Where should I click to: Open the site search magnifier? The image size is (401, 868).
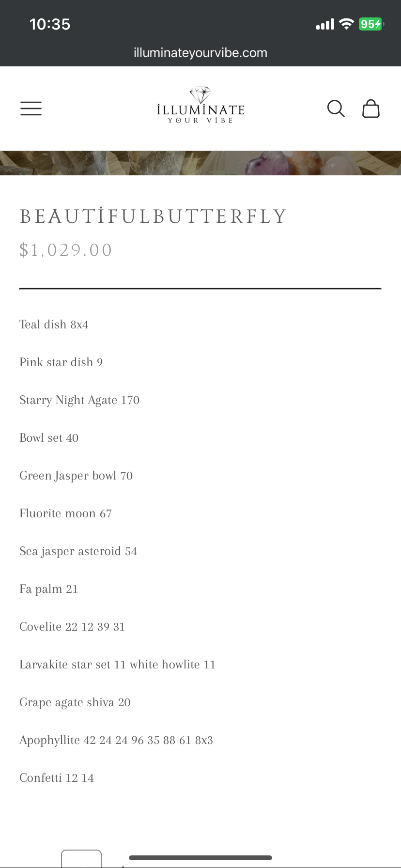pyautogui.click(x=336, y=108)
